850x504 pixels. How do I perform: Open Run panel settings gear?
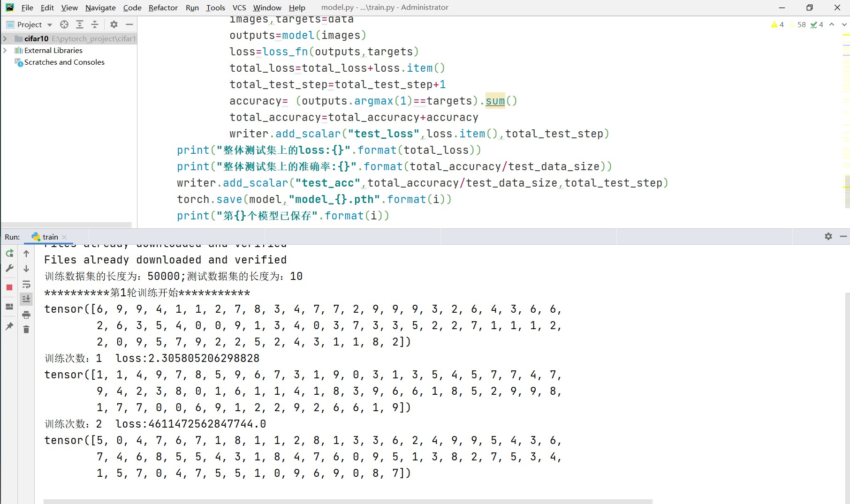828,236
